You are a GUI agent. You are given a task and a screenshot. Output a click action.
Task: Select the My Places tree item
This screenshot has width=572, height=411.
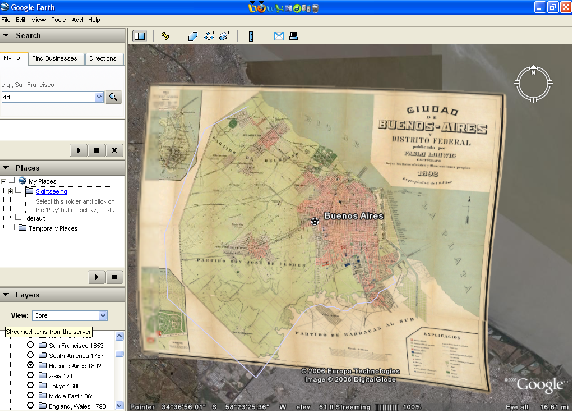[x=42, y=181]
